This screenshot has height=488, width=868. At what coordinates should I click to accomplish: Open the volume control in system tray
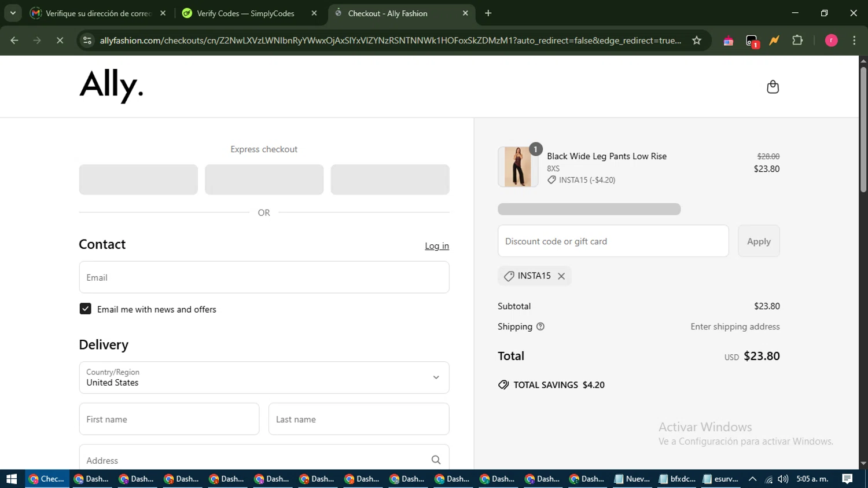tap(783, 479)
